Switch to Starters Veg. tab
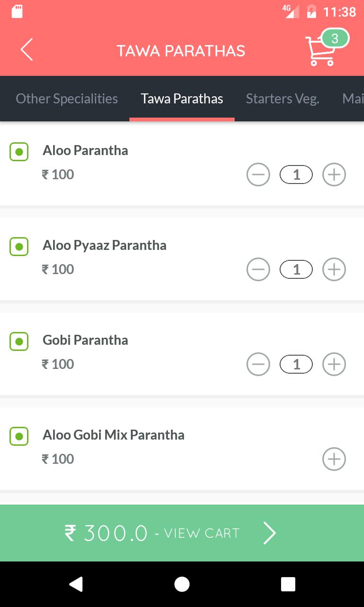Screen dimensions: 364x607 coord(282,99)
